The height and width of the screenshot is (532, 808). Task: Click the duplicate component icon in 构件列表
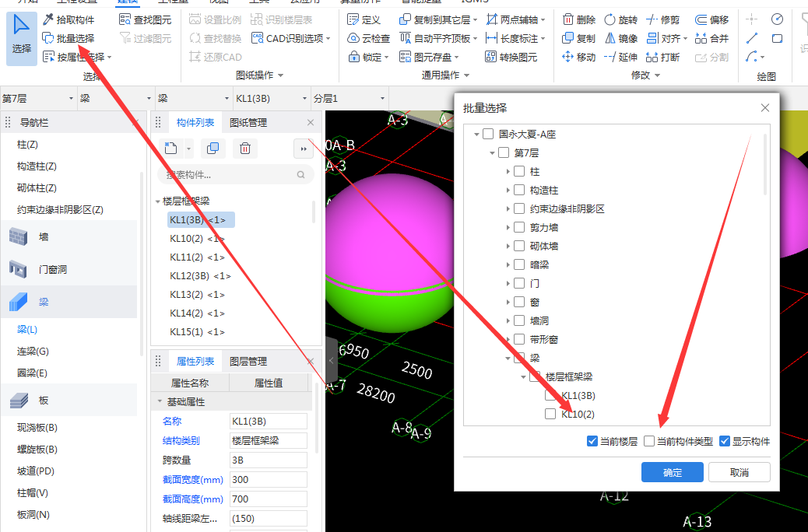(213, 149)
